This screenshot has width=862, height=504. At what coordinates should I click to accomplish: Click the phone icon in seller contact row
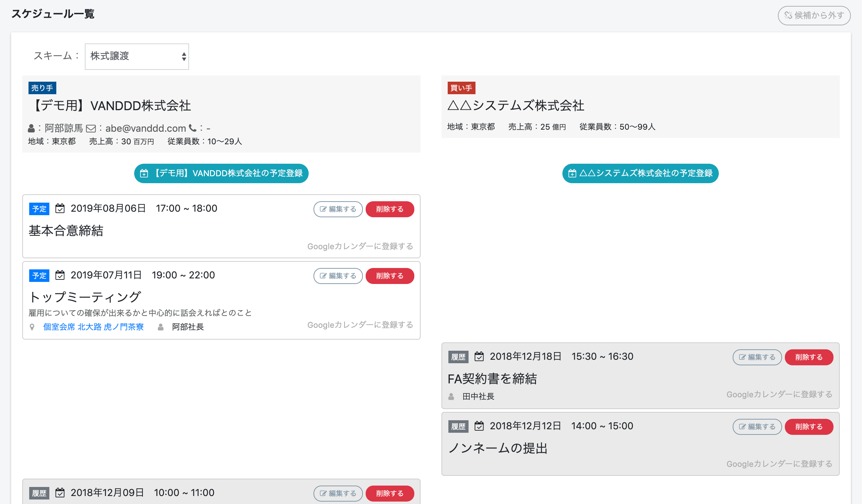coord(193,128)
